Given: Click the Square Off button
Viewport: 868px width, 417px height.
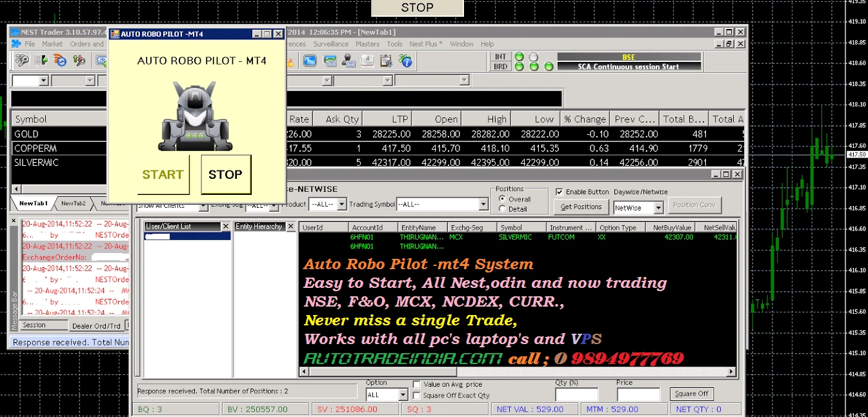Looking at the screenshot, I should (692, 394).
